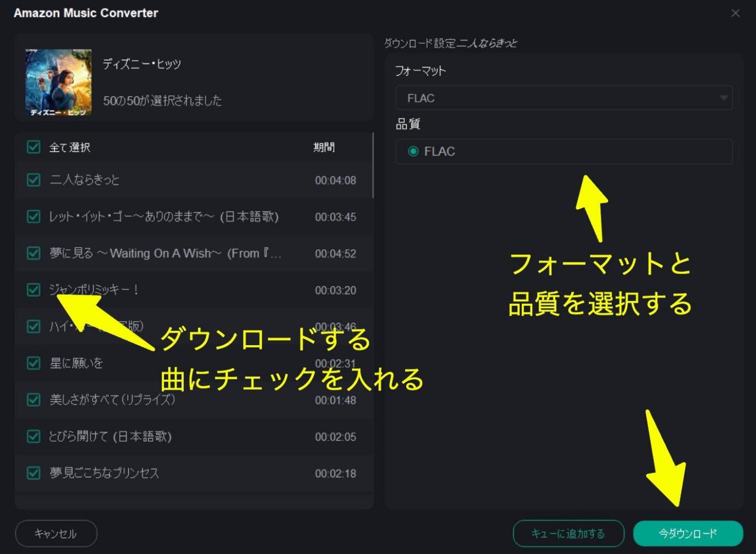Uncheck the ジャンボリミッキー song checkbox
Screen dimensions: 756x554
(x=33, y=290)
